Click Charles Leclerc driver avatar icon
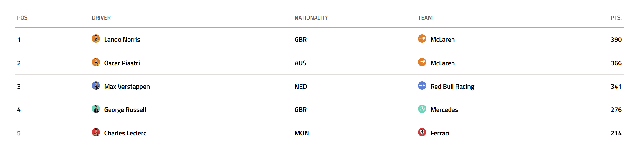Screen dimensions: 644x147 [x=96, y=132]
